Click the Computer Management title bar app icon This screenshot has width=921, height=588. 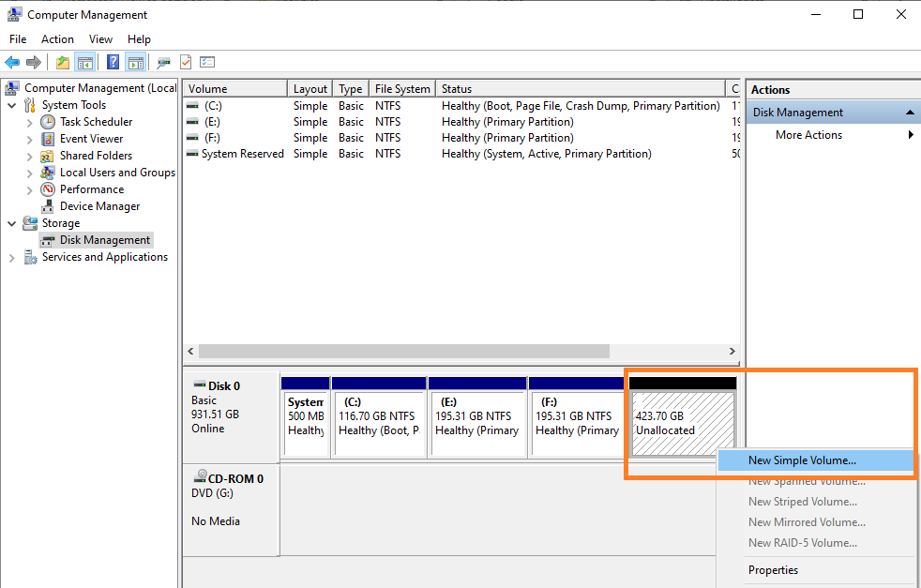point(15,14)
